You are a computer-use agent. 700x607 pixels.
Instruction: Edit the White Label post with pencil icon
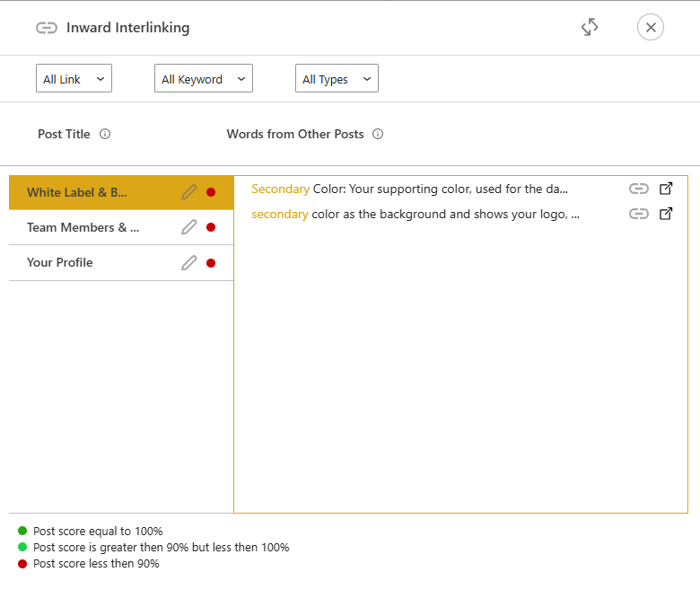click(x=188, y=192)
